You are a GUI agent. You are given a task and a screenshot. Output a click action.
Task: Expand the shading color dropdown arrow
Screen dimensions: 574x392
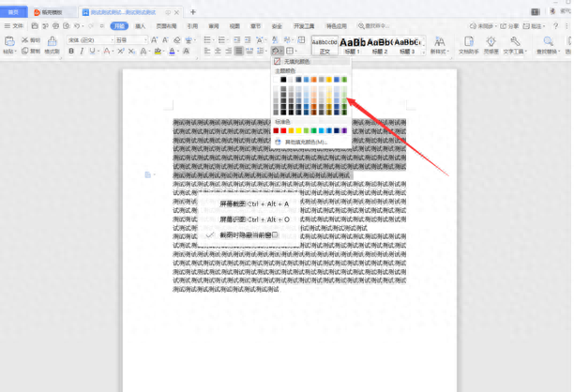[x=284, y=52]
